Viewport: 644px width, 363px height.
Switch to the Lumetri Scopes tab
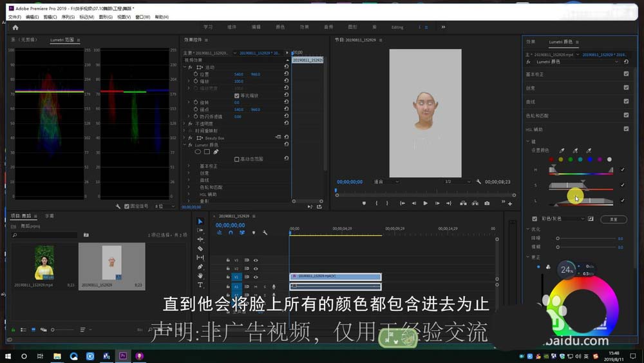coord(62,40)
